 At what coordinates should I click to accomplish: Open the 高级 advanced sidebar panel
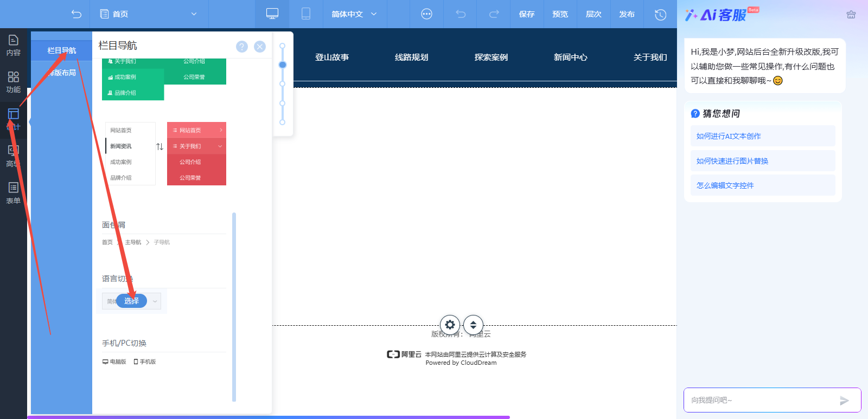[x=14, y=156]
